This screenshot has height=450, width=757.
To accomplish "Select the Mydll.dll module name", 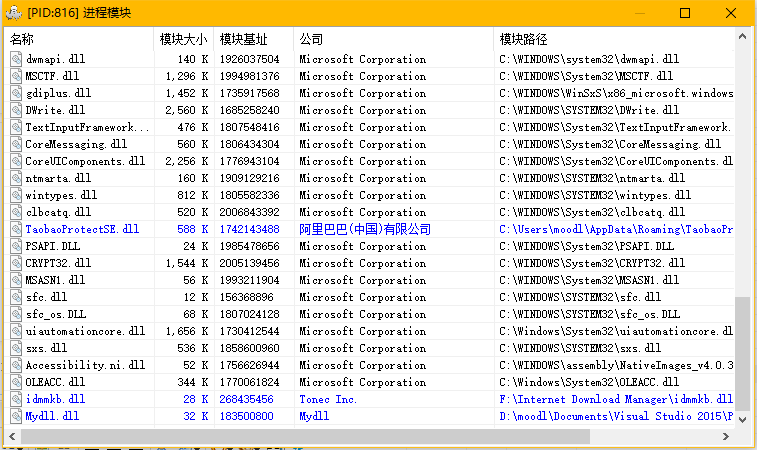I will 52,416.
